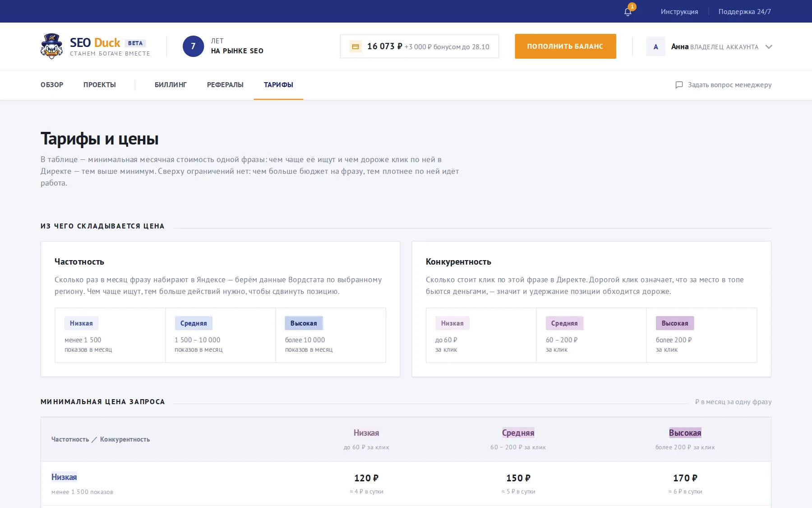Open Поддержка 24/7 link
The height and width of the screenshot is (508, 812).
click(x=744, y=12)
